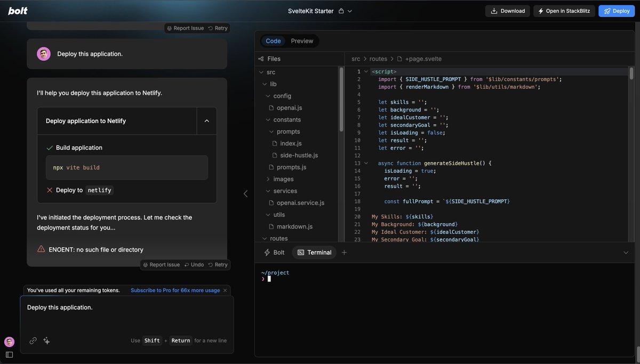This screenshot has width=640, height=364.
Task: Click the lock icon beside SvelteKit Starter
Action: coord(341,11)
